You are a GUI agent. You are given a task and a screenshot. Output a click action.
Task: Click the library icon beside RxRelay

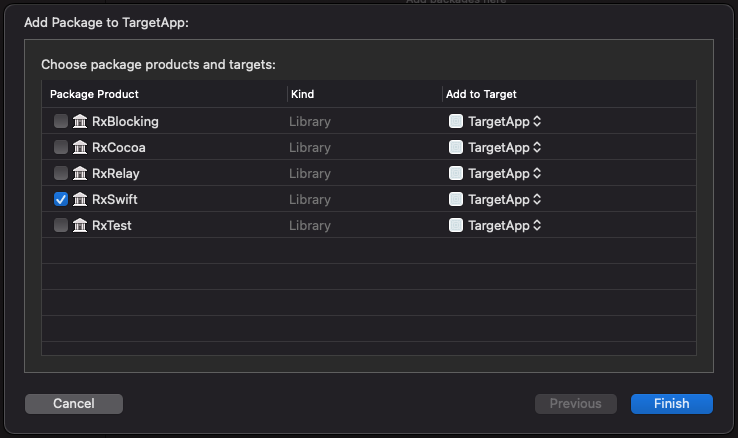[x=80, y=173]
